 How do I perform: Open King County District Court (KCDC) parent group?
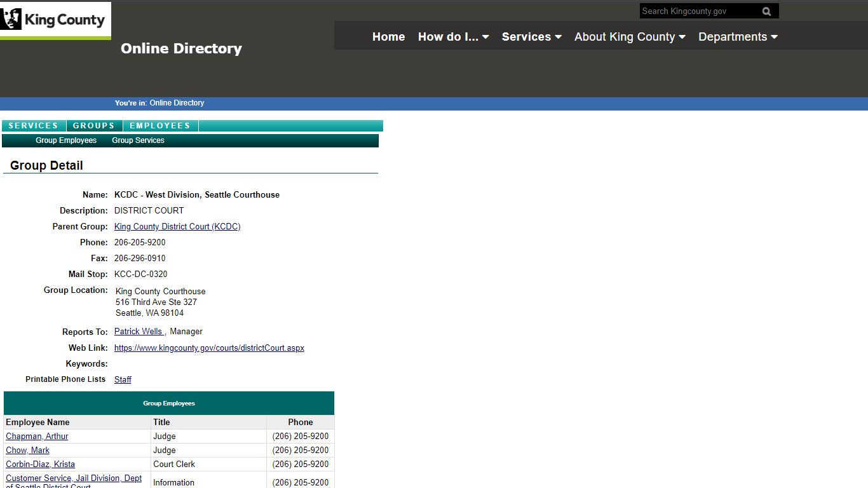[177, 227]
